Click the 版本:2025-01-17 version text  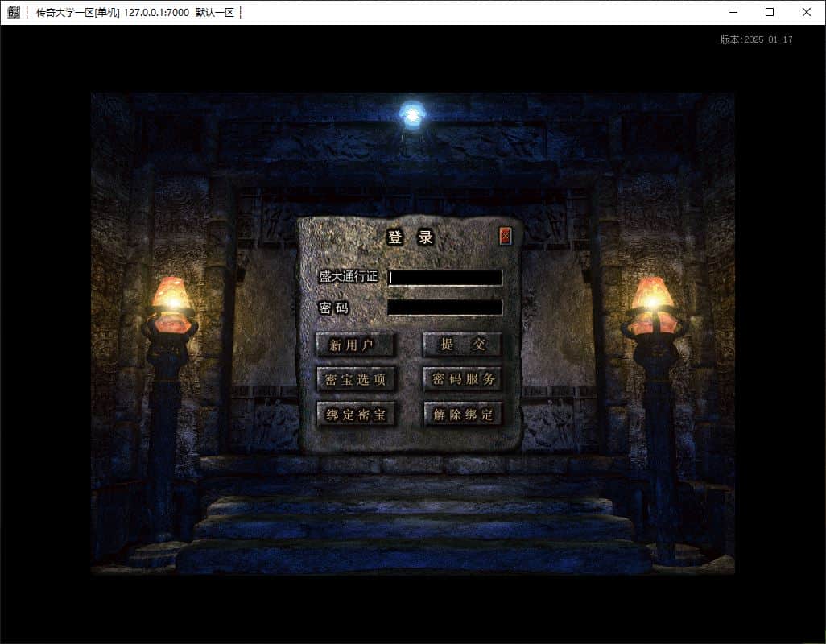click(x=757, y=39)
